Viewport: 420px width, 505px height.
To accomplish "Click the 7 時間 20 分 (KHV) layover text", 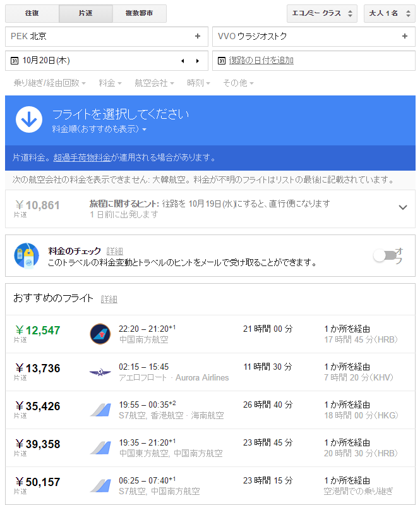I will point(359,377).
